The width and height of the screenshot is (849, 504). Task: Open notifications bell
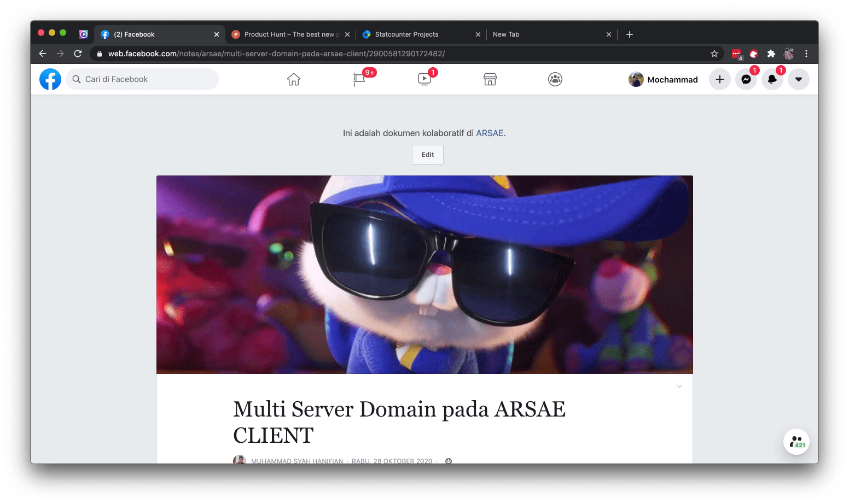(x=772, y=79)
